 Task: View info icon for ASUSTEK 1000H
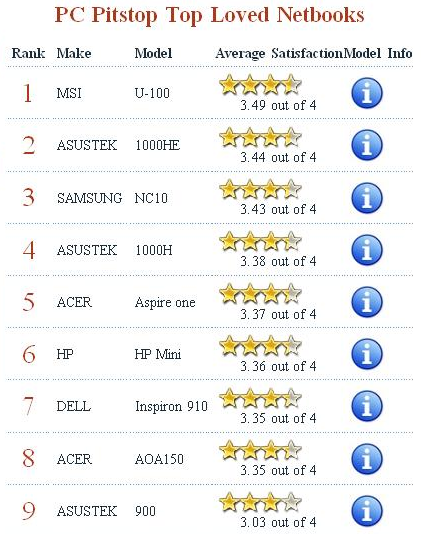coord(367,250)
